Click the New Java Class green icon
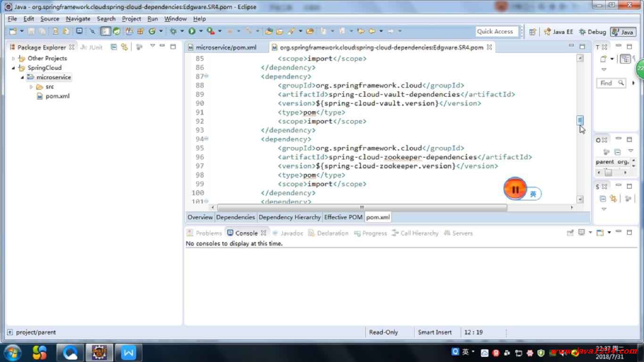This screenshot has width=644, height=362. click(152, 31)
